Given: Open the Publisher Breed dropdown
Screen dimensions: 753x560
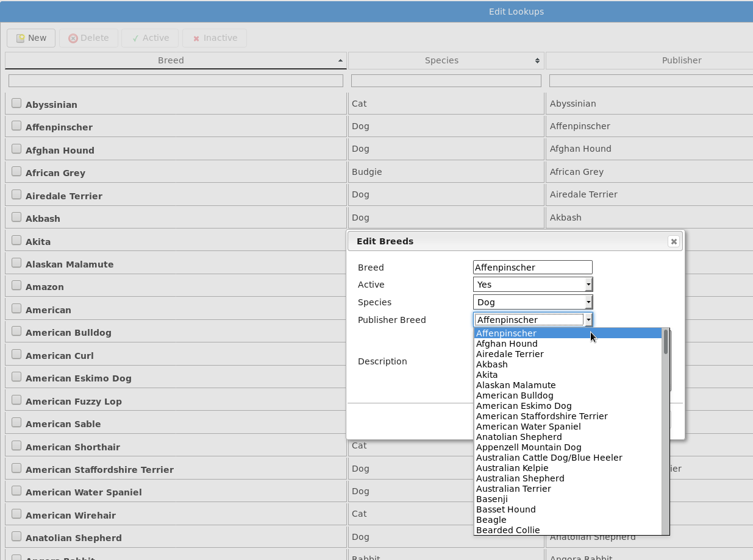Looking at the screenshot, I should tap(588, 319).
